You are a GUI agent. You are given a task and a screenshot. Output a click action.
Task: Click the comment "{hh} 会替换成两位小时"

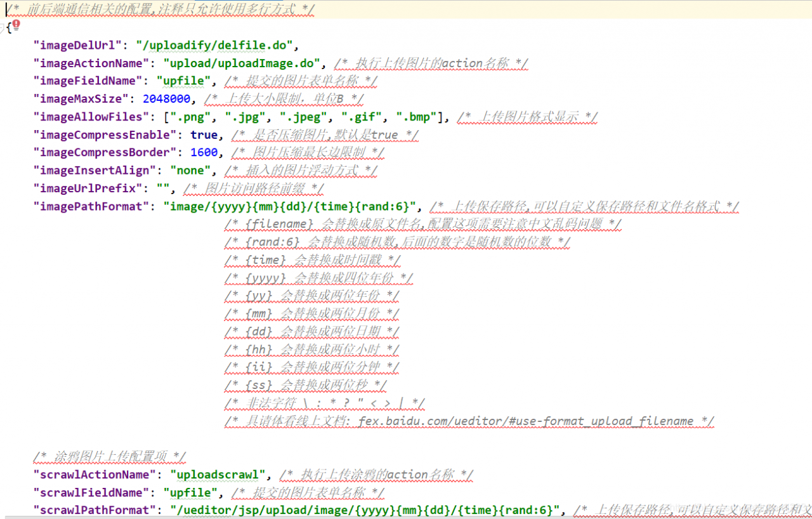point(312,349)
